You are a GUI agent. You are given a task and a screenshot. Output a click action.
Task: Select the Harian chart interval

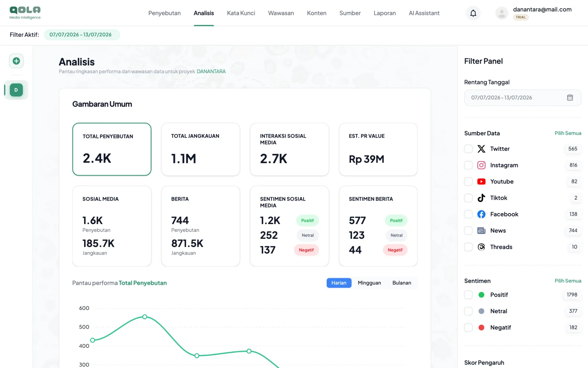[x=339, y=283]
